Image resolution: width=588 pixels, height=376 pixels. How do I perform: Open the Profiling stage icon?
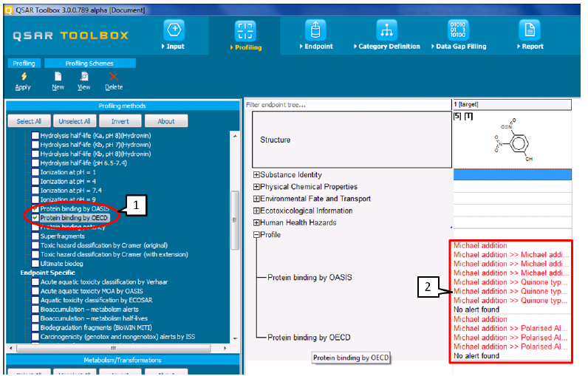pyautogui.click(x=245, y=31)
